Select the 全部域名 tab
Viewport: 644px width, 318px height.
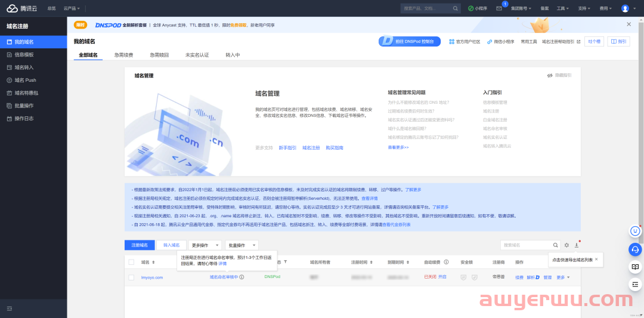pyautogui.click(x=88, y=55)
